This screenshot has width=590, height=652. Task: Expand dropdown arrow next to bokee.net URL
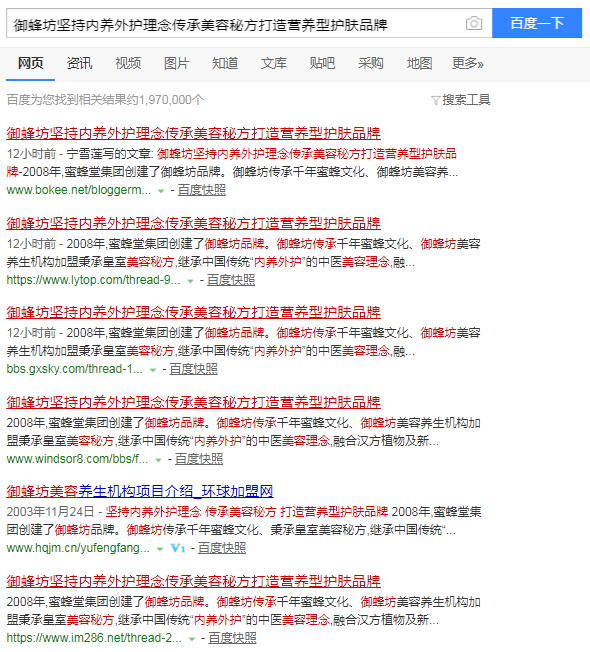[160, 191]
